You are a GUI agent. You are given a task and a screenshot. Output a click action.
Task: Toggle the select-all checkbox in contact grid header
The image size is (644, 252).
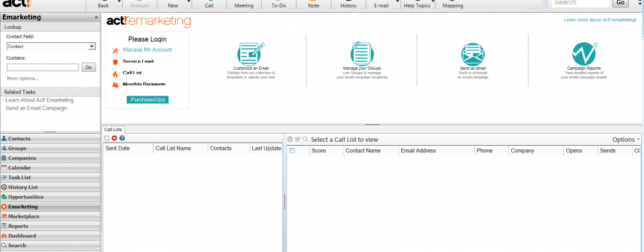[x=292, y=151]
